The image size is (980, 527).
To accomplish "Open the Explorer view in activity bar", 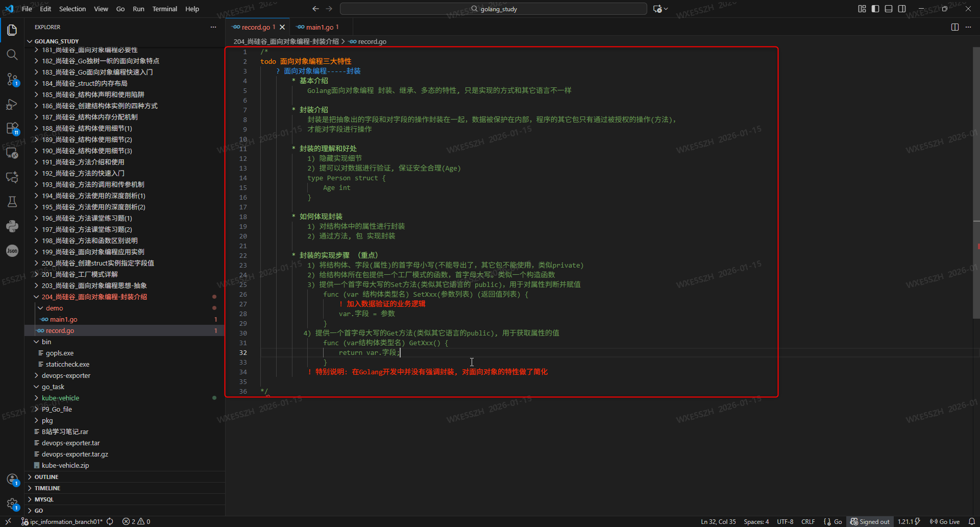I will 12,30.
